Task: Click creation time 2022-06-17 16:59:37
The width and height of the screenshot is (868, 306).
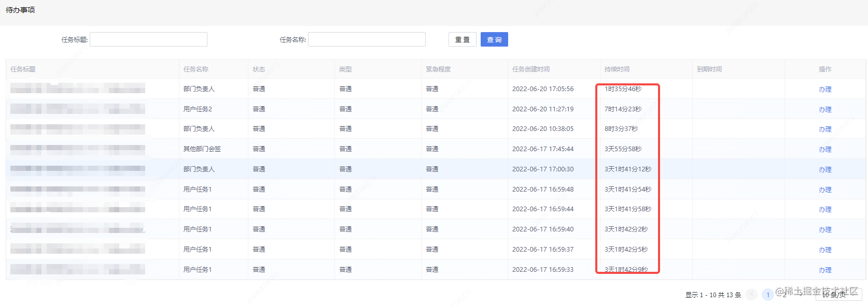Action: [543, 249]
